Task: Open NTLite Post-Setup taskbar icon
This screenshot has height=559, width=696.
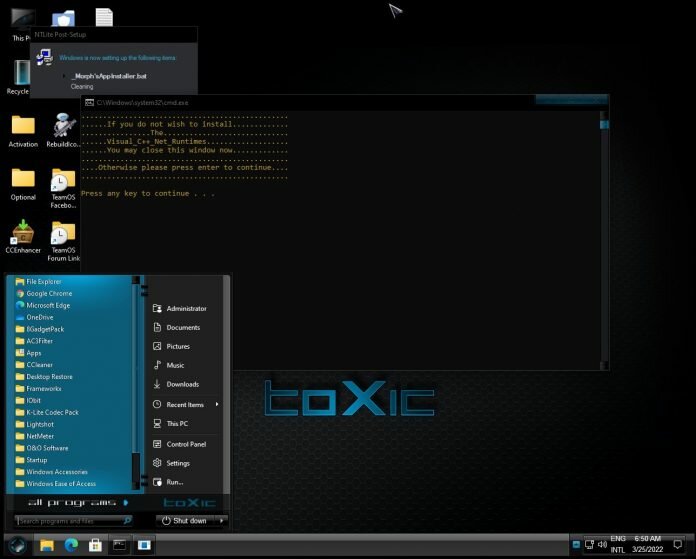Action: point(144,545)
